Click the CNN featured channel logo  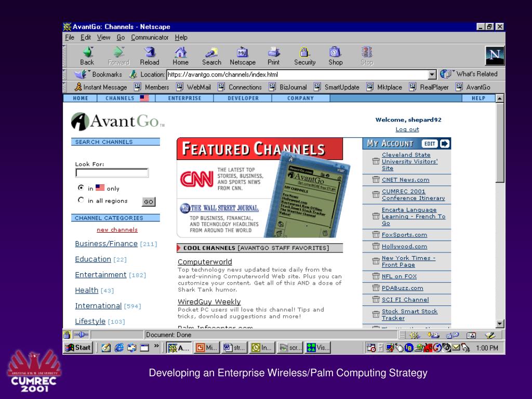click(x=196, y=179)
